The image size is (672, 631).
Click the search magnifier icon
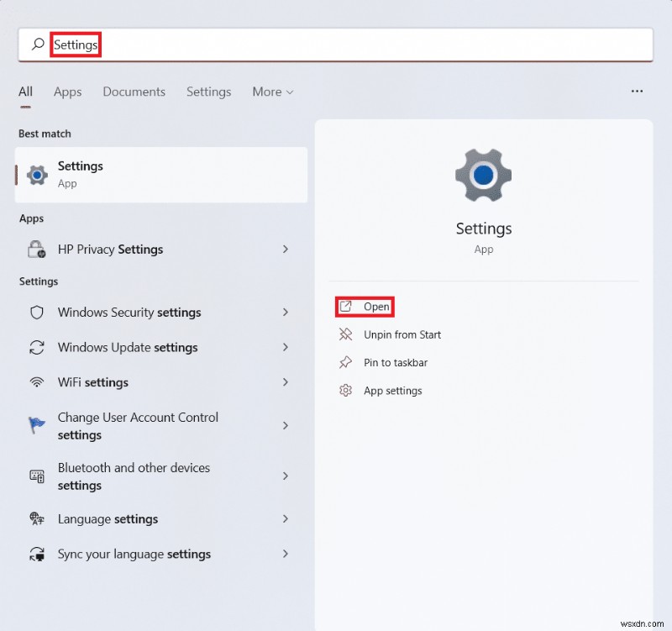coord(38,45)
